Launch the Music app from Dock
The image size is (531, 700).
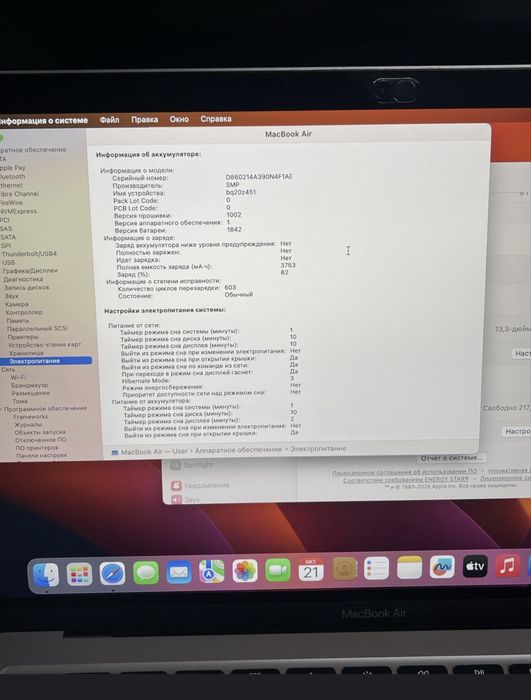point(508,566)
